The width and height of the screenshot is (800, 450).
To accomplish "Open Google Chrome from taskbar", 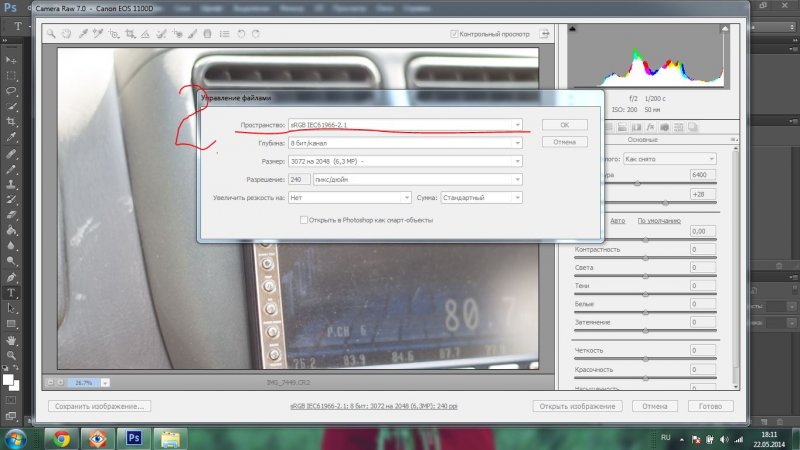I will (61, 439).
